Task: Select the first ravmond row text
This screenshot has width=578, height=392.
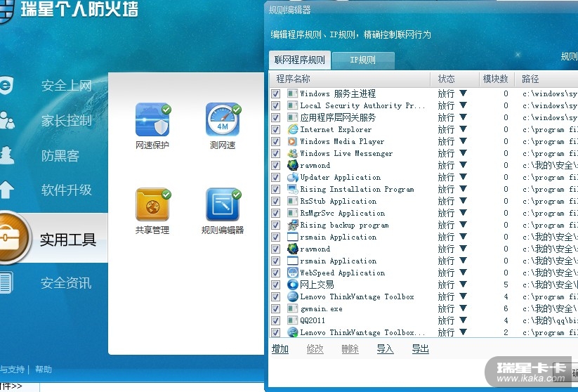Action: [x=315, y=166]
